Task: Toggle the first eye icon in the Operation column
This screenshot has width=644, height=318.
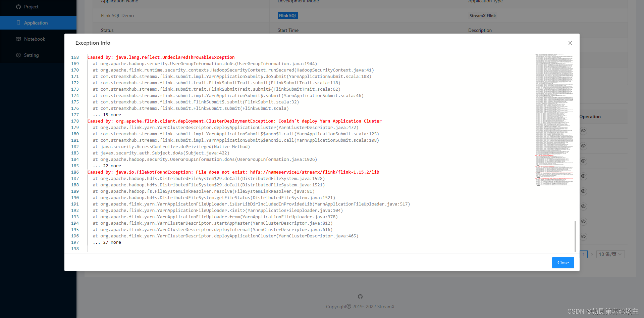Action: click(583, 131)
